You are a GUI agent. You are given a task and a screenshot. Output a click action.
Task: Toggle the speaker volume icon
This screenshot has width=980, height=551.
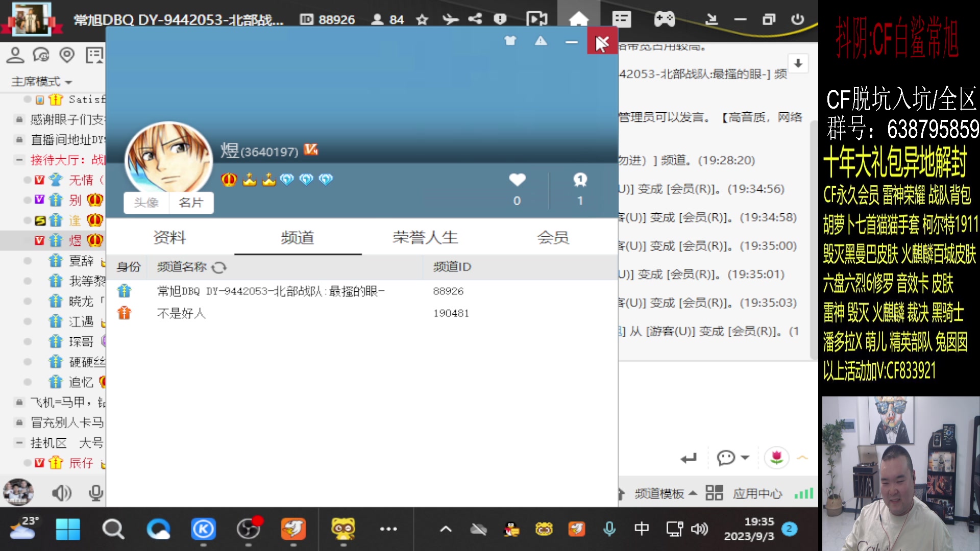tap(62, 493)
